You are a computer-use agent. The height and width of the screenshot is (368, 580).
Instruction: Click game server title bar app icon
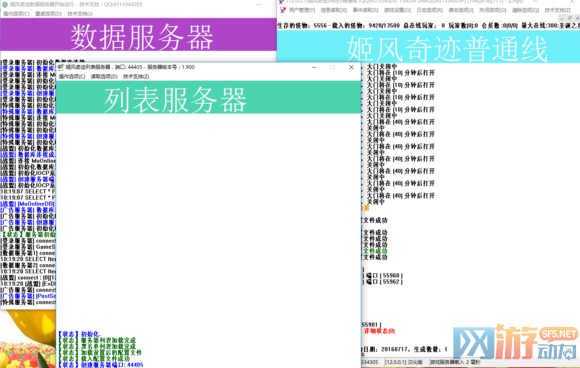click(281, 2)
